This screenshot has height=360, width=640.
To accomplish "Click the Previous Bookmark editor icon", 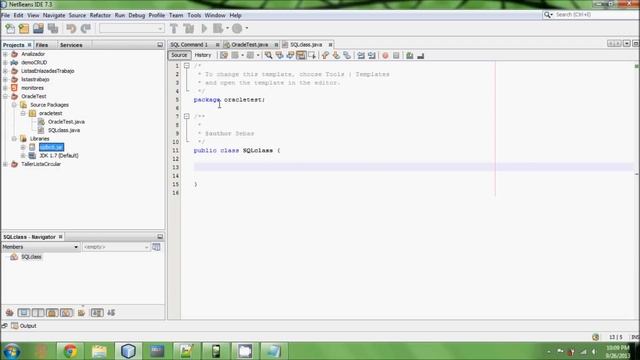I will pos(325,55).
